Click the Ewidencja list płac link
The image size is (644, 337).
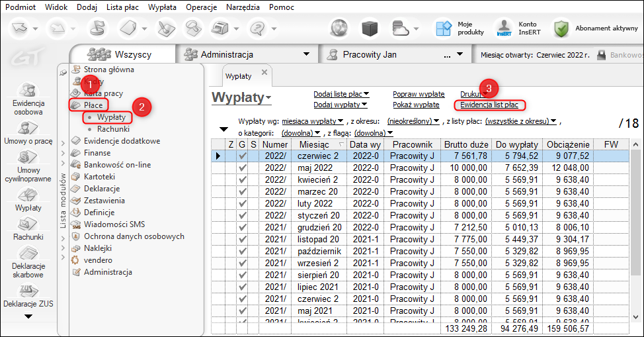click(x=489, y=105)
